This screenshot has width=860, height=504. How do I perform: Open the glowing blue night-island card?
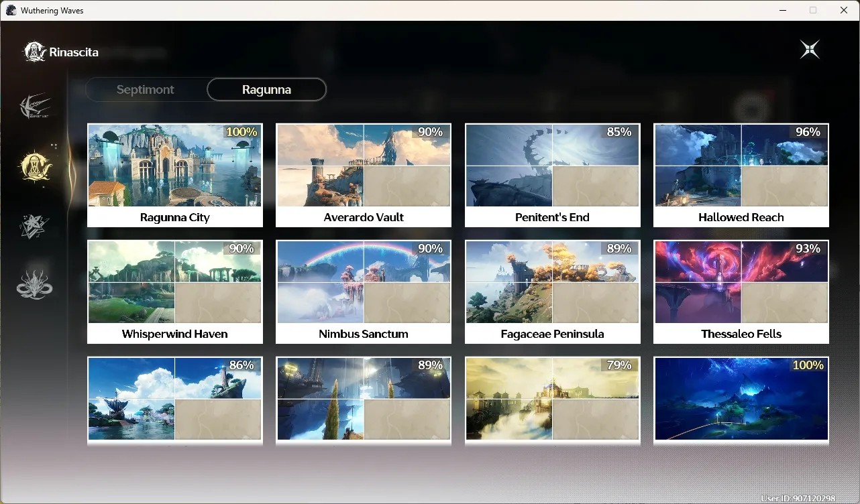(x=741, y=400)
